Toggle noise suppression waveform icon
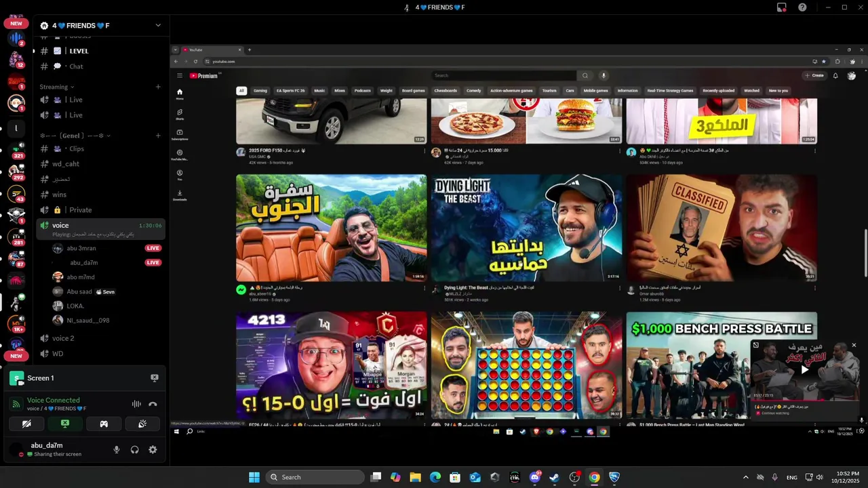Viewport: 868px width, 488px height. pos(136,404)
